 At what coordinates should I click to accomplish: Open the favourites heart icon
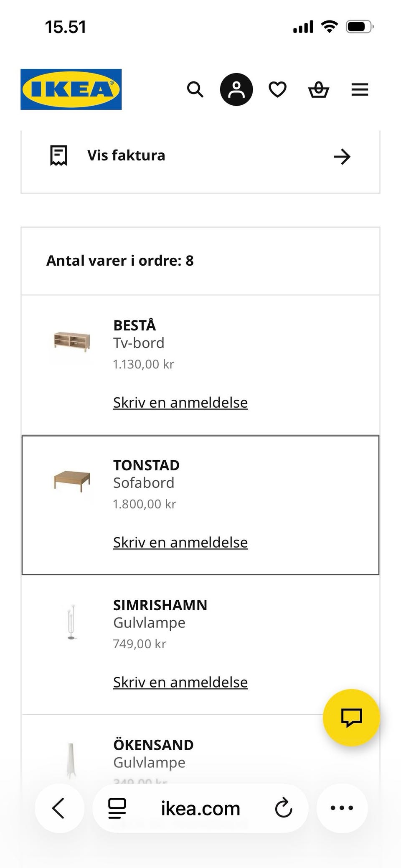tap(277, 89)
